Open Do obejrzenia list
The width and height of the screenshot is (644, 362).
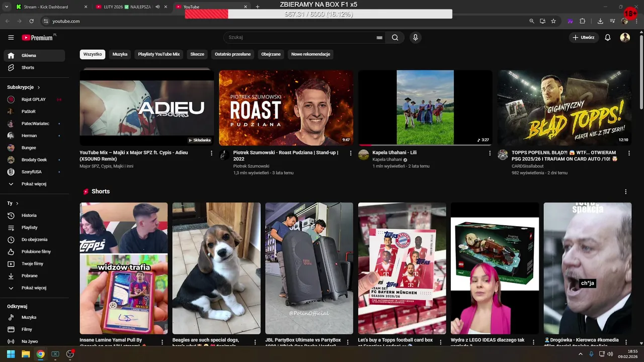click(x=34, y=240)
